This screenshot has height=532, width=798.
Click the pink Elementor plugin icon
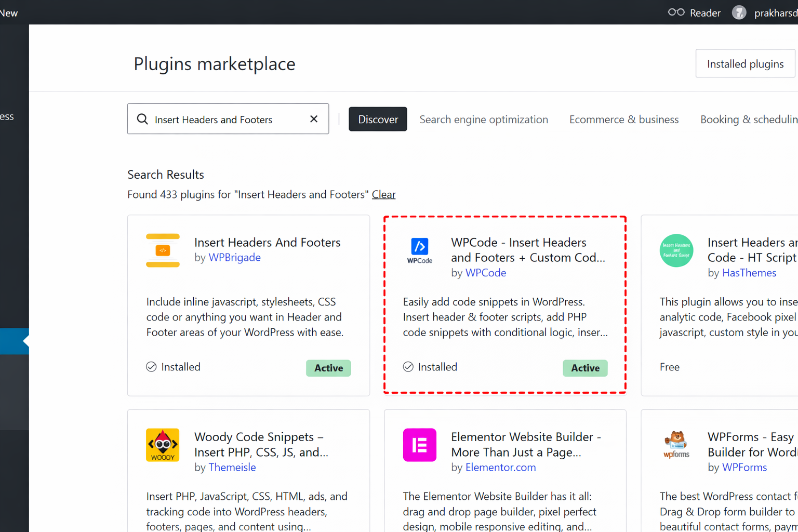[x=419, y=445]
